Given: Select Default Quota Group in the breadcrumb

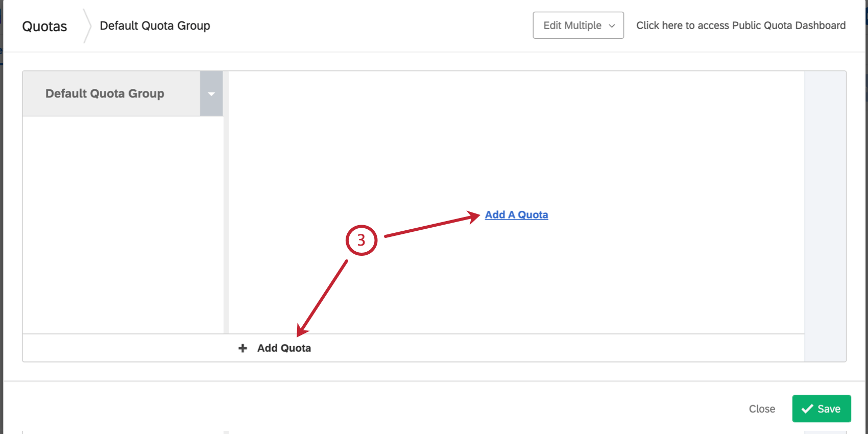Looking at the screenshot, I should point(155,26).
